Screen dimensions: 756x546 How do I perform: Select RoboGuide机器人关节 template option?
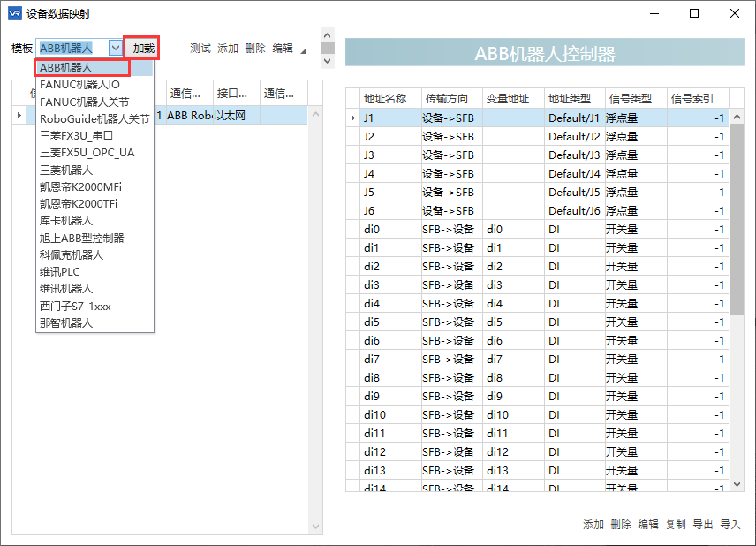(x=94, y=118)
